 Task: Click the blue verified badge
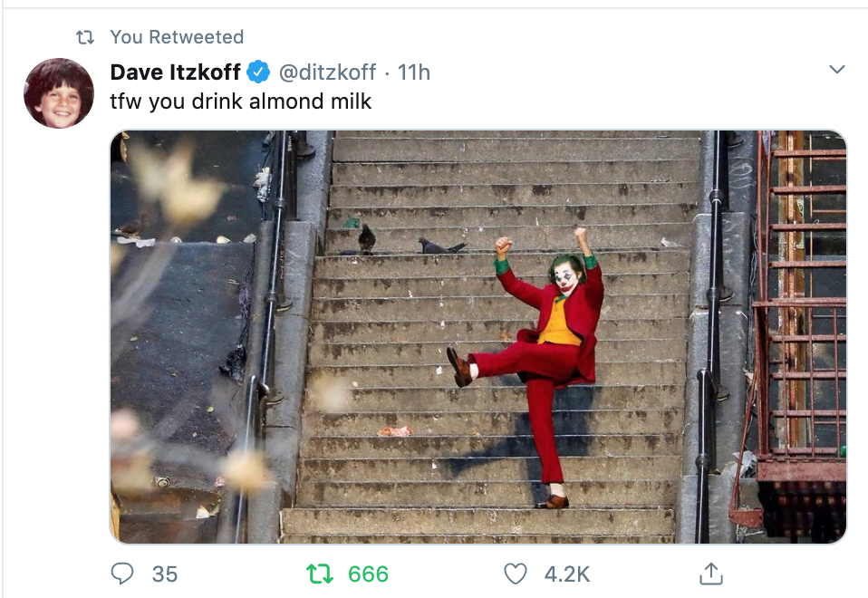point(259,72)
